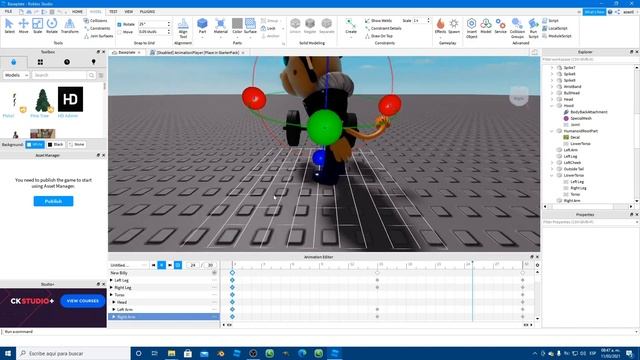
Task: Toggle Draw On Top option
Action: [x=379, y=36]
